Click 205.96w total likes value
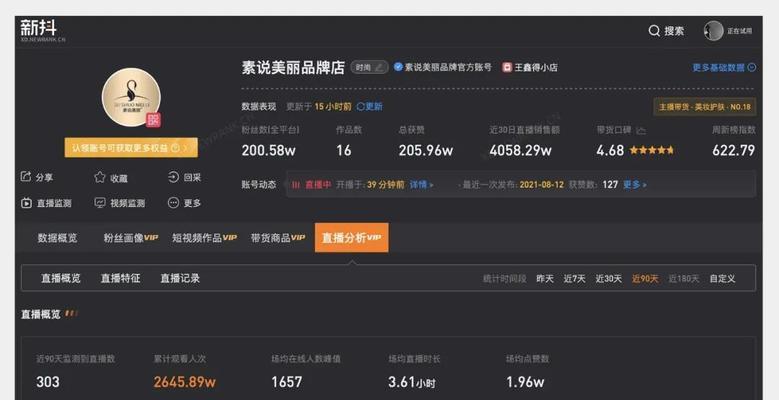The height and width of the screenshot is (400, 779). (x=426, y=150)
